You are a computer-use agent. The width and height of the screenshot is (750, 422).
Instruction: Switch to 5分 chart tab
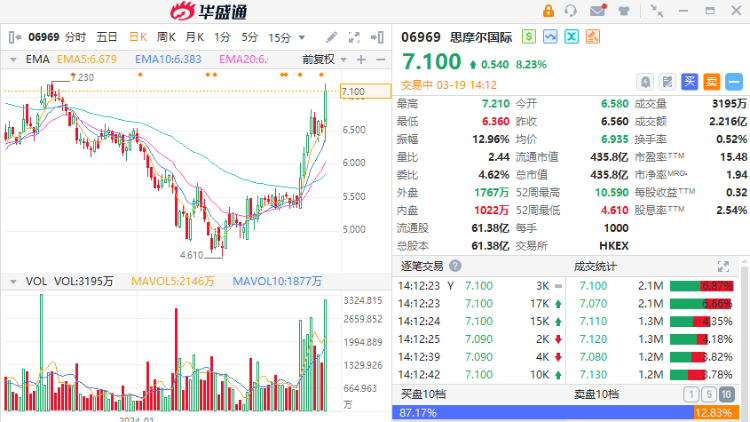pos(249,37)
